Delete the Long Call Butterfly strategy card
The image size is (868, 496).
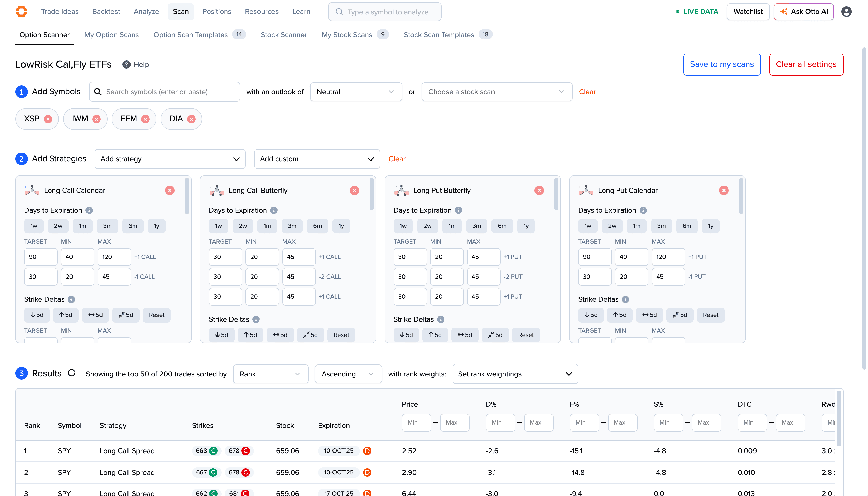(354, 191)
